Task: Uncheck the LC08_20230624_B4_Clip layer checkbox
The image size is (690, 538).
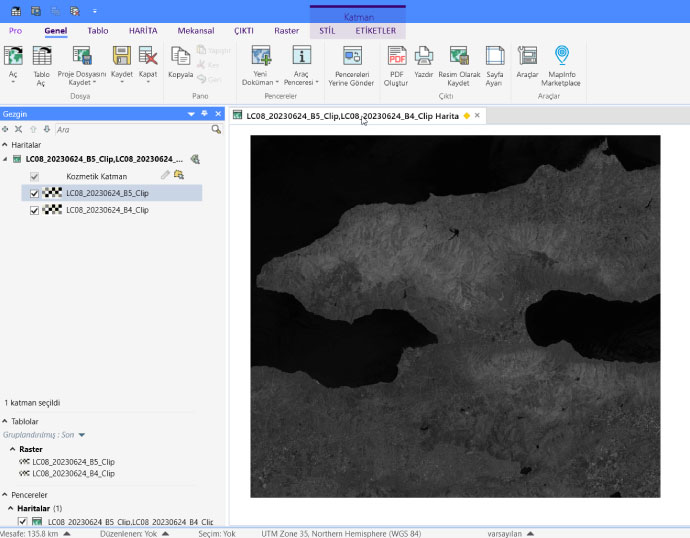Action: tap(35, 210)
